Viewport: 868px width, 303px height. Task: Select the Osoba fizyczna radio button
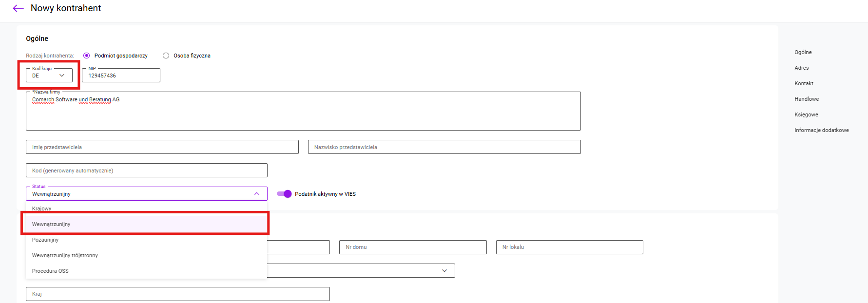point(166,56)
